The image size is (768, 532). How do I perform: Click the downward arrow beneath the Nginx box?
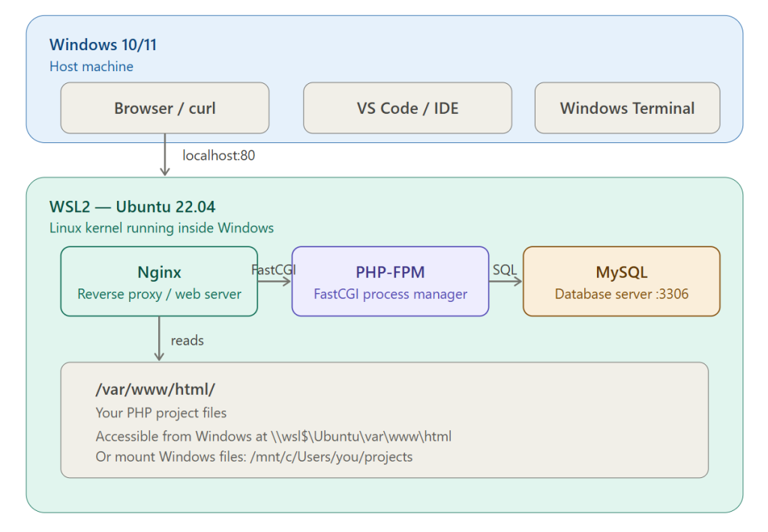click(x=159, y=339)
